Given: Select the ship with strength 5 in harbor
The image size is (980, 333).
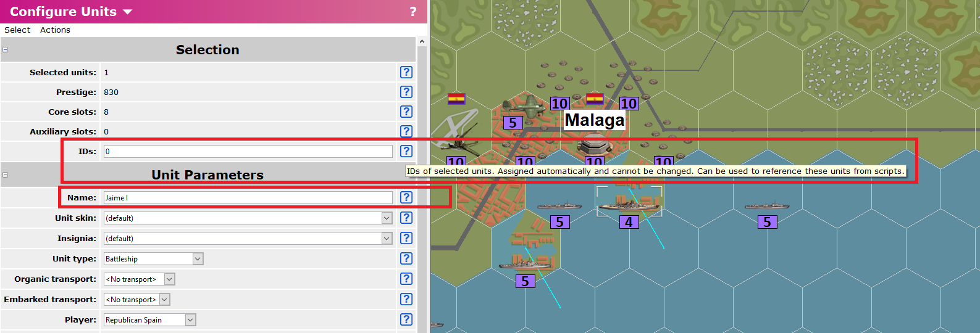Looking at the screenshot, I should 559,205.
